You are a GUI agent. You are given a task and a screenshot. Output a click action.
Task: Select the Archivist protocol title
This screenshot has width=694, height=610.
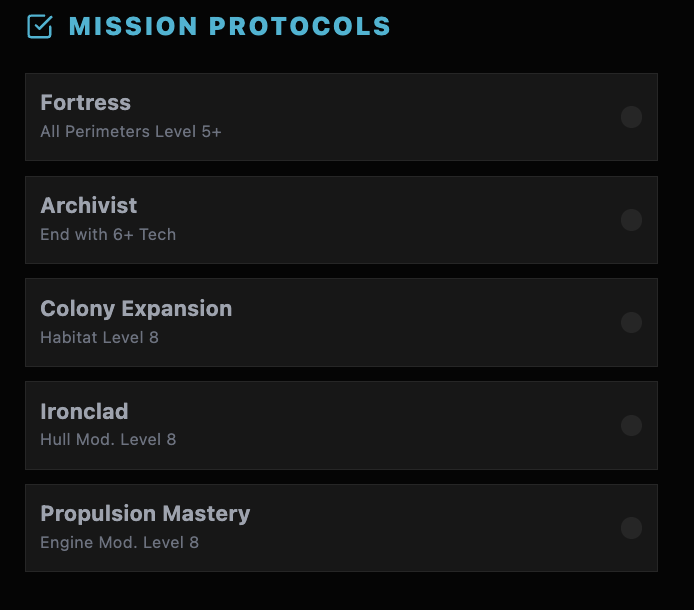(x=88, y=206)
